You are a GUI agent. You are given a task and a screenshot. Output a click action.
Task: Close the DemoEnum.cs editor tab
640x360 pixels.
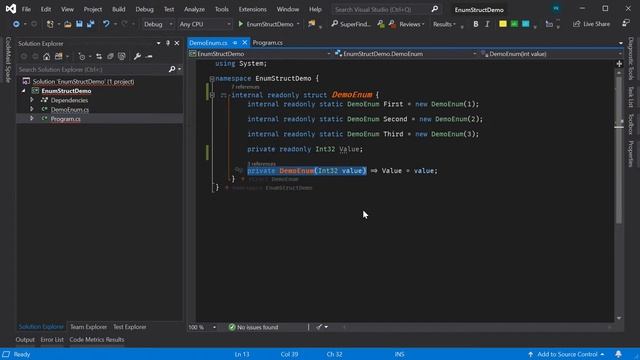[x=244, y=42]
